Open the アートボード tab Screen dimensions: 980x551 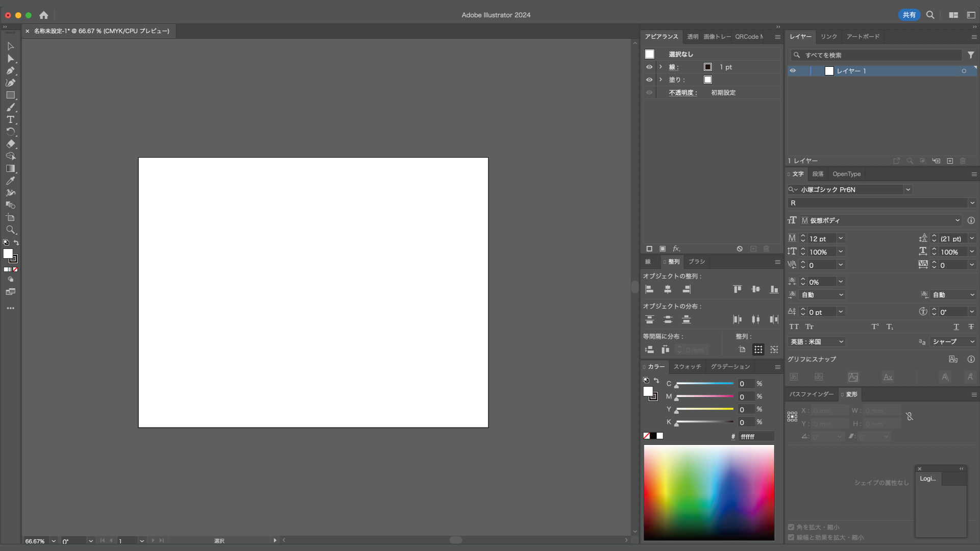(863, 37)
